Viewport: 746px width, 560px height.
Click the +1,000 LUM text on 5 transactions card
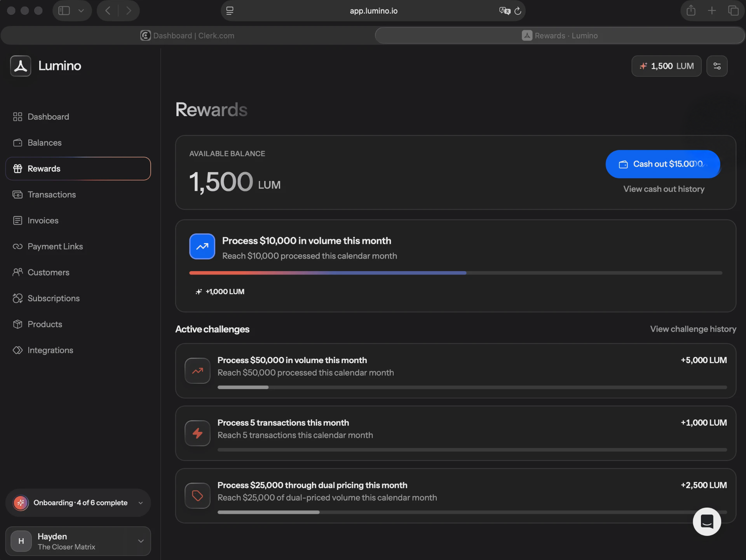coord(704,423)
